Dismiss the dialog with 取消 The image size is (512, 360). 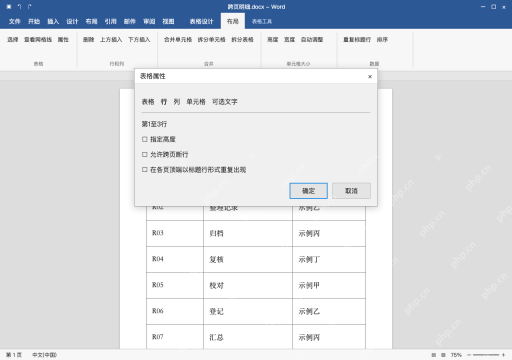tap(351, 191)
